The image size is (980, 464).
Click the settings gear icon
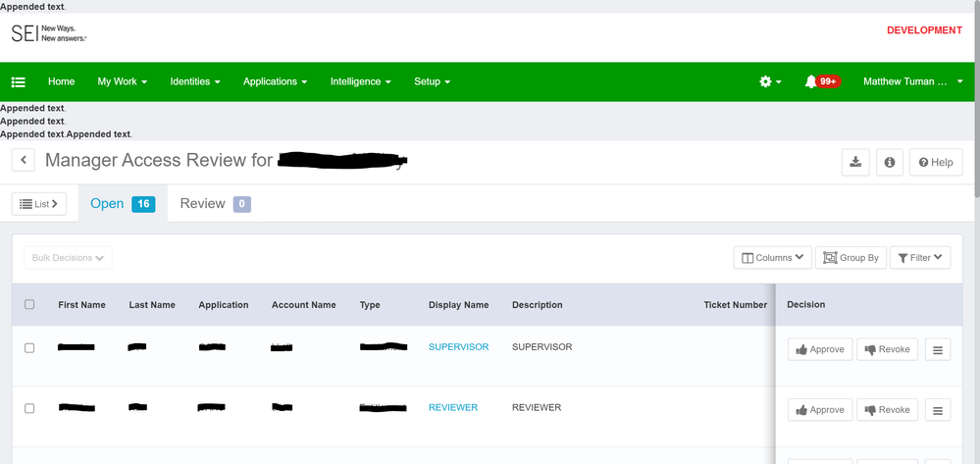766,82
